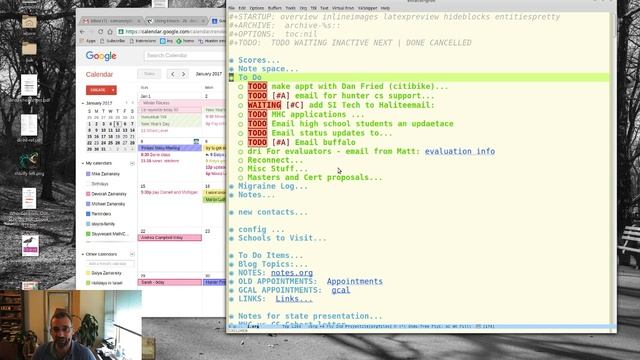Open the Appointments link in Emacs
Viewport: 640px width, 360px height.
(x=355, y=282)
